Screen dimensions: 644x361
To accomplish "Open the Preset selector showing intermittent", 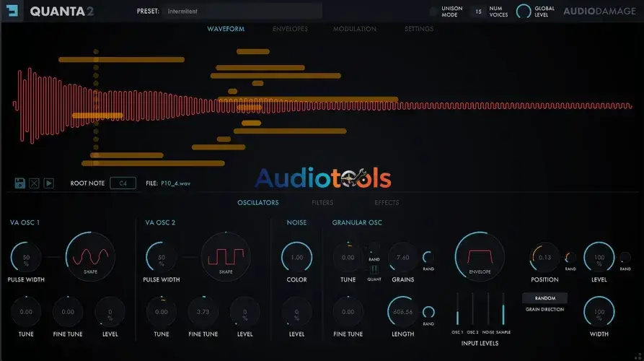I will coord(242,12).
